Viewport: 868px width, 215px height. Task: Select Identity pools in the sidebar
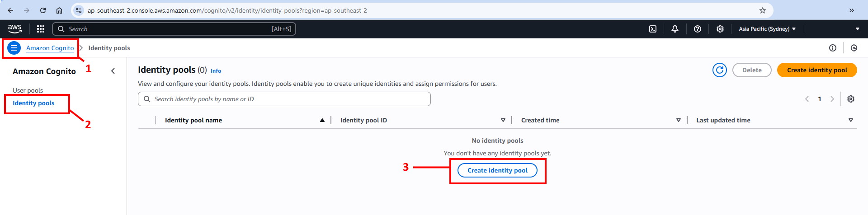(x=33, y=103)
